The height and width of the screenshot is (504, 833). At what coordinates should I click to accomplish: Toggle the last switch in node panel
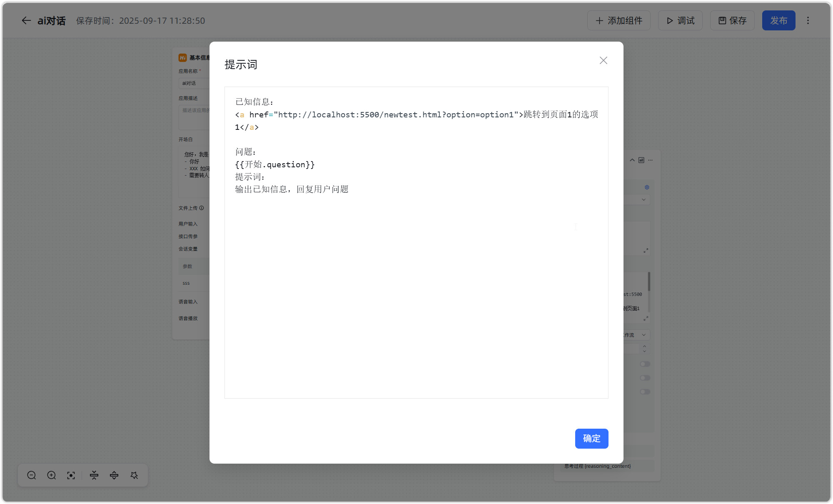[x=645, y=392]
